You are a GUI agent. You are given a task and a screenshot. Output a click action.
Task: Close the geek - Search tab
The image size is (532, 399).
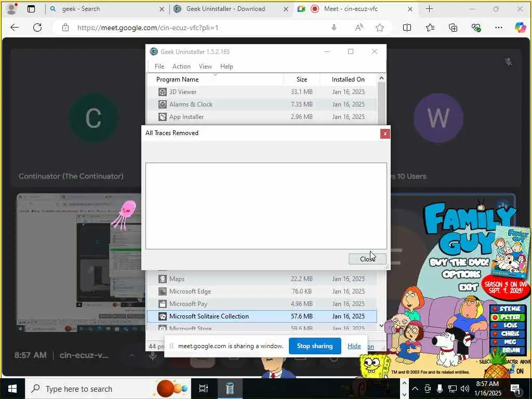click(x=162, y=9)
